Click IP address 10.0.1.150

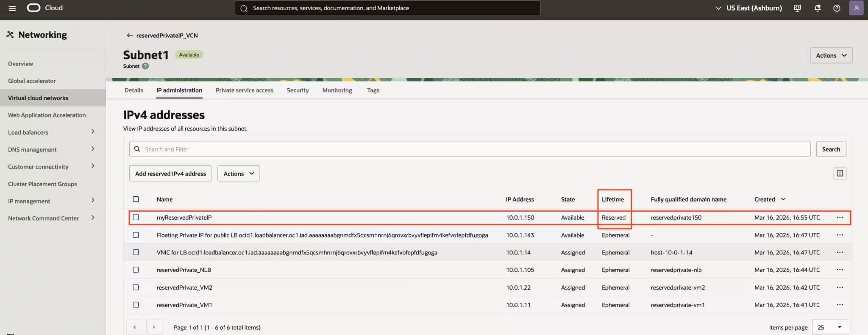point(520,218)
